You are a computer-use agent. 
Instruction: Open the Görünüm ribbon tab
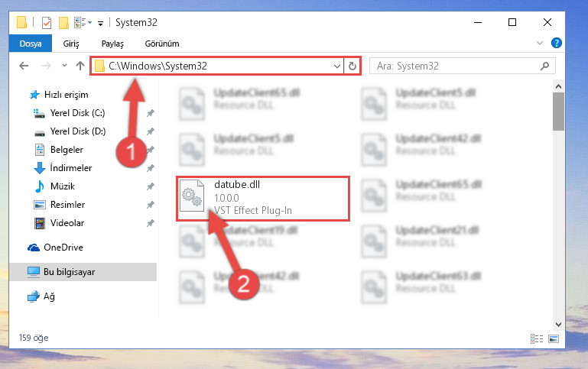162,44
